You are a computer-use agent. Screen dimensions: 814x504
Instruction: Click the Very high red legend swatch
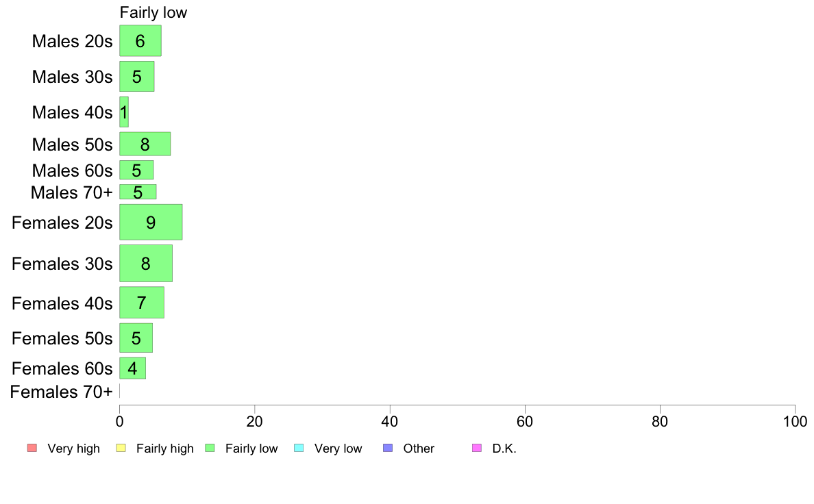click(32, 448)
